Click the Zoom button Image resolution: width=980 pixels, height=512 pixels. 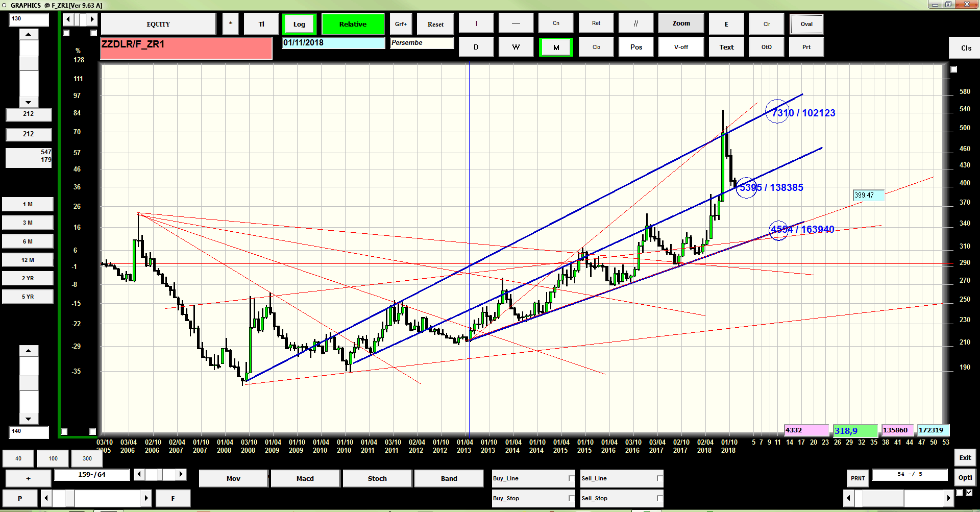[681, 23]
